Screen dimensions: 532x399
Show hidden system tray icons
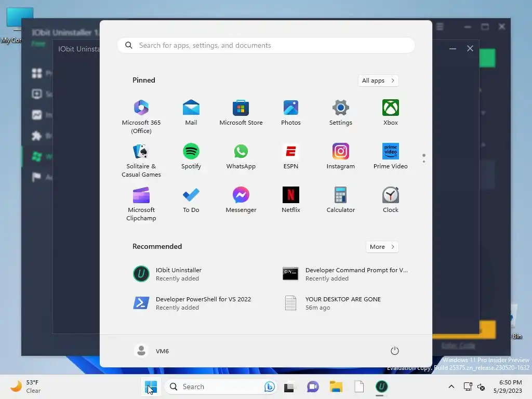[451, 387]
